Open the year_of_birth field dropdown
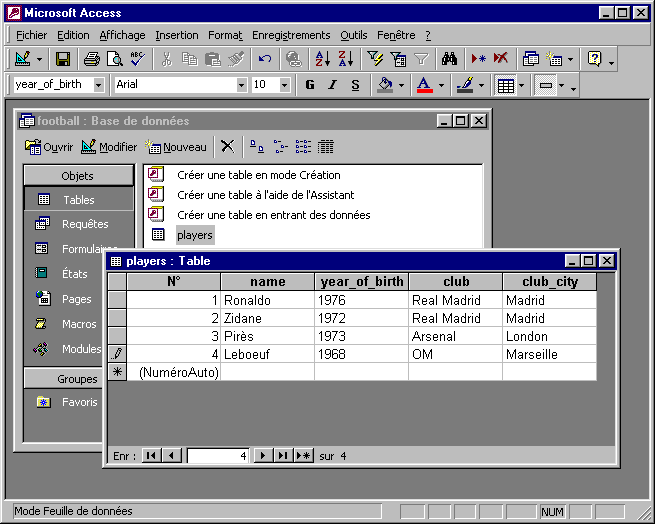655x524 pixels. click(99, 85)
